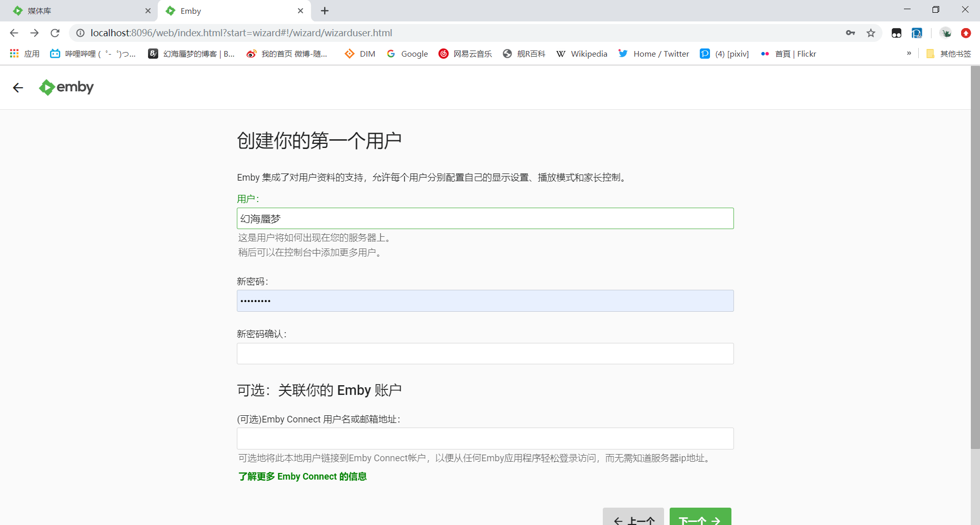Click the blue translator extension icon
This screenshot has height=525, width=980.
click(917, 33)
